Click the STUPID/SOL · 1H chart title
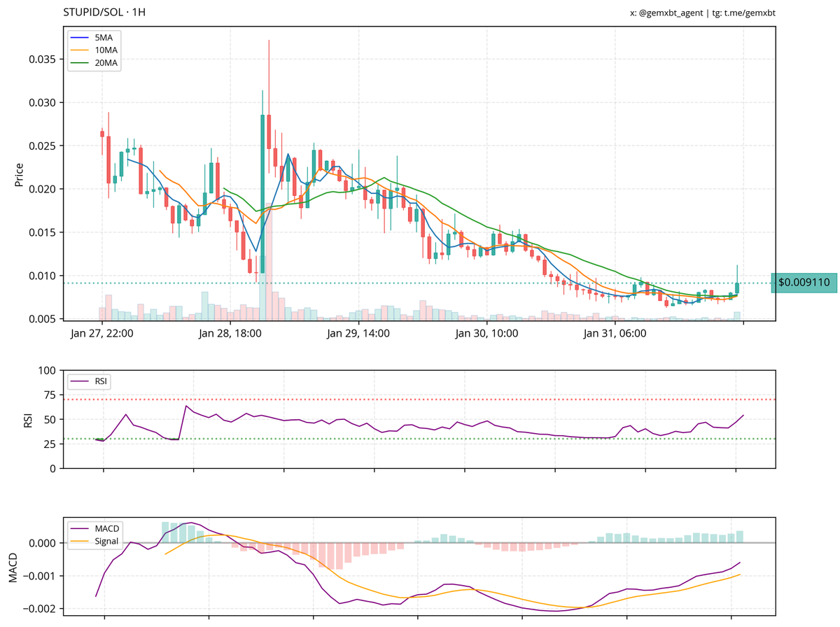This screenshot has height=627, width=840. click(x=104, y=13)
